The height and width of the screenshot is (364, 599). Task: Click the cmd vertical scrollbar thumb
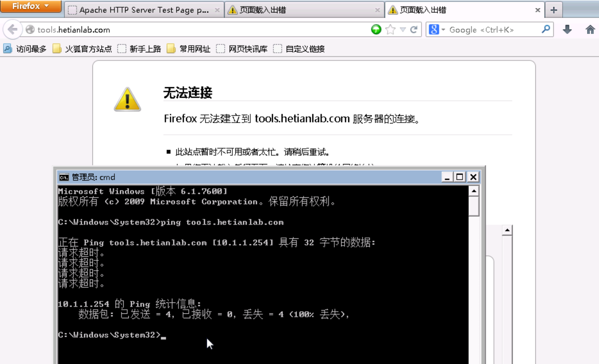tap(474, 206)
